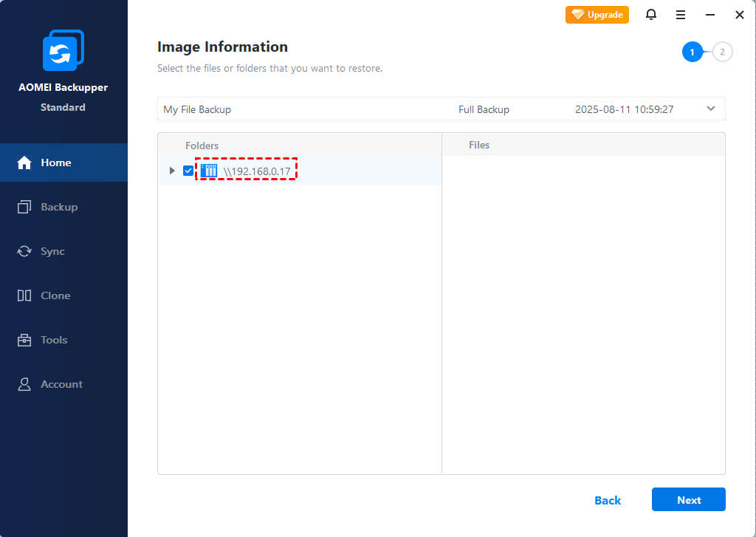The width and height of the screenshot is (756, 537).
Task: Open the backup version dropdown arrow
Action: pyautogui.click(x=711, y=109)
